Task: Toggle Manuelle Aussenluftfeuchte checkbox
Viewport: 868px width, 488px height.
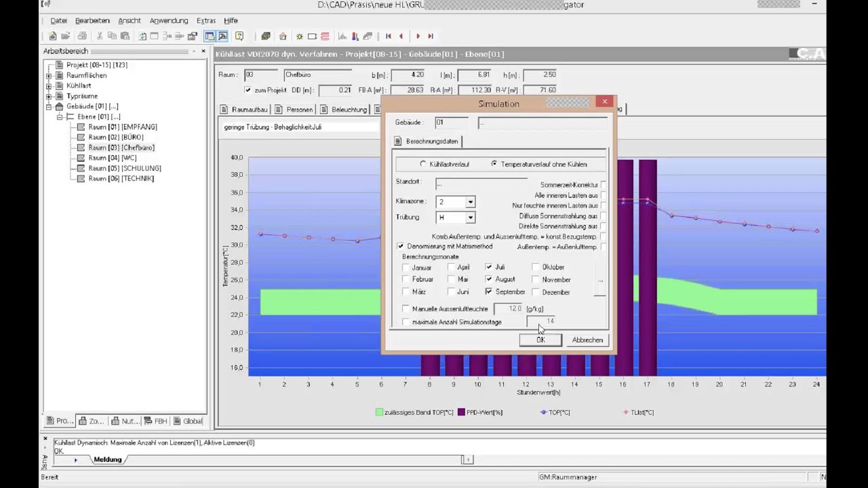Action: [406, 309]
